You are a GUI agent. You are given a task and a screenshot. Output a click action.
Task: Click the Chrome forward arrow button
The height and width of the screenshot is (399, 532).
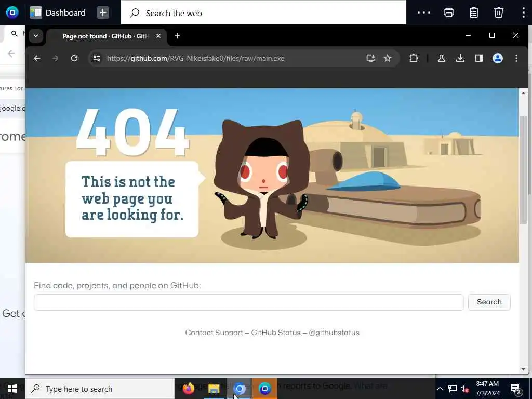(55, 58)
